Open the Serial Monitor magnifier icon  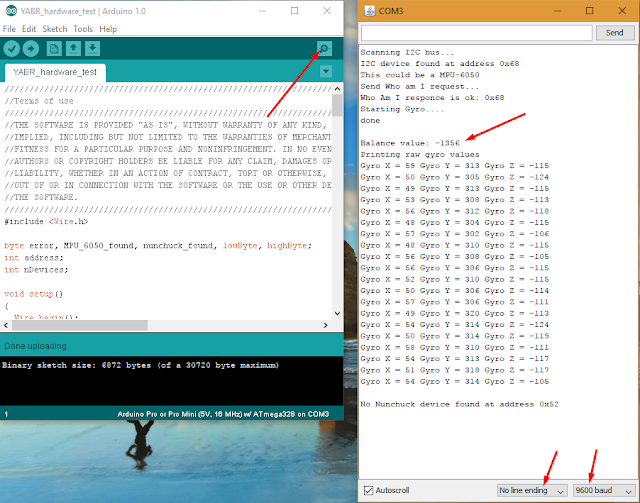point(324,49)
